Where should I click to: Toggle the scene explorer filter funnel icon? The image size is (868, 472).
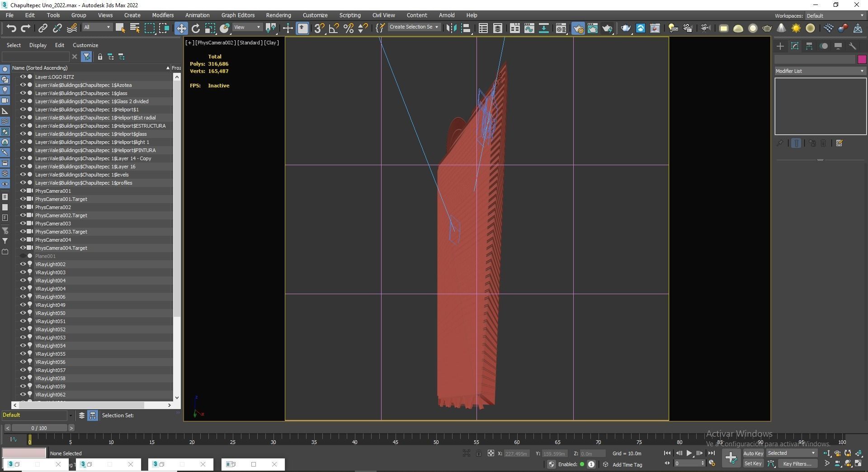(86, 57)
